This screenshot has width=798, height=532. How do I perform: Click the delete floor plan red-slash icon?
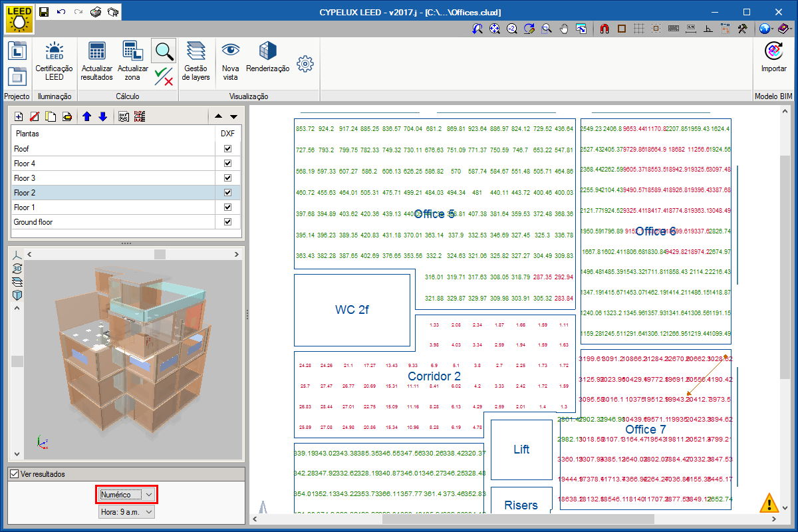tap(35, 116)
